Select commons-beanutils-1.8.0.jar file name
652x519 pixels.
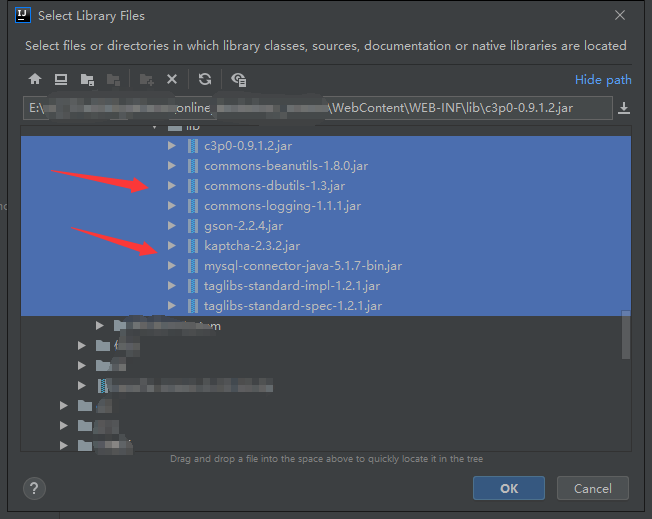point(286,166)
